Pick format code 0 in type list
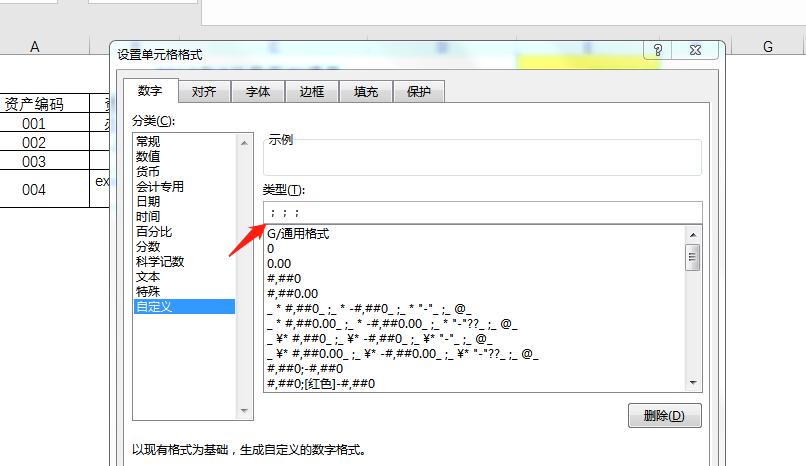This screenshot has height=466, width=806. tap(475, 249)
